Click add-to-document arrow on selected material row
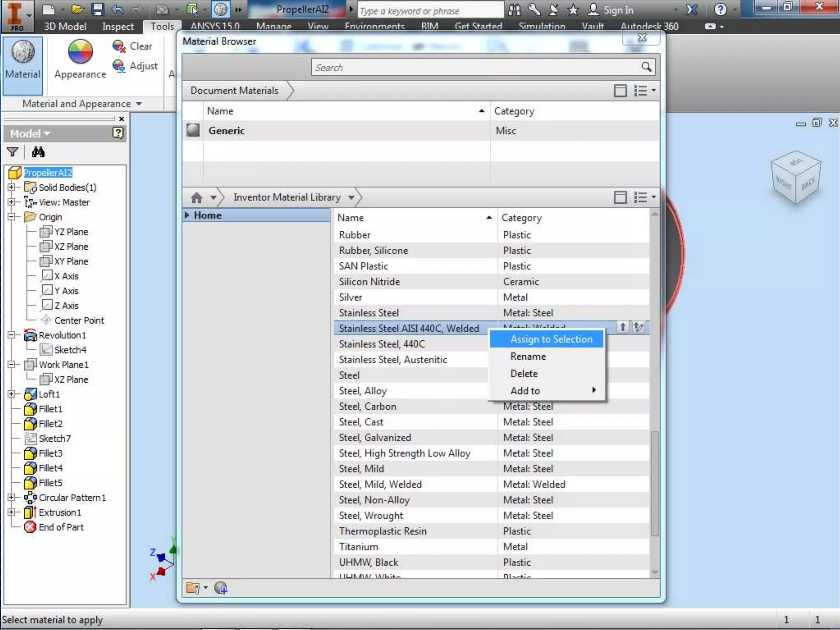Screen dimensions: 840x630 pos(623,327)
